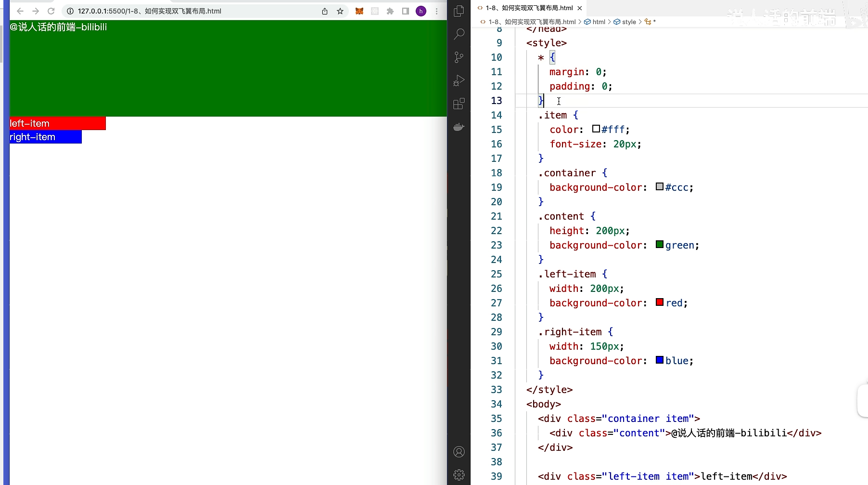Click the .content selector in code
868x485 pixels.
pyautogui.click(x=561, y=216)
